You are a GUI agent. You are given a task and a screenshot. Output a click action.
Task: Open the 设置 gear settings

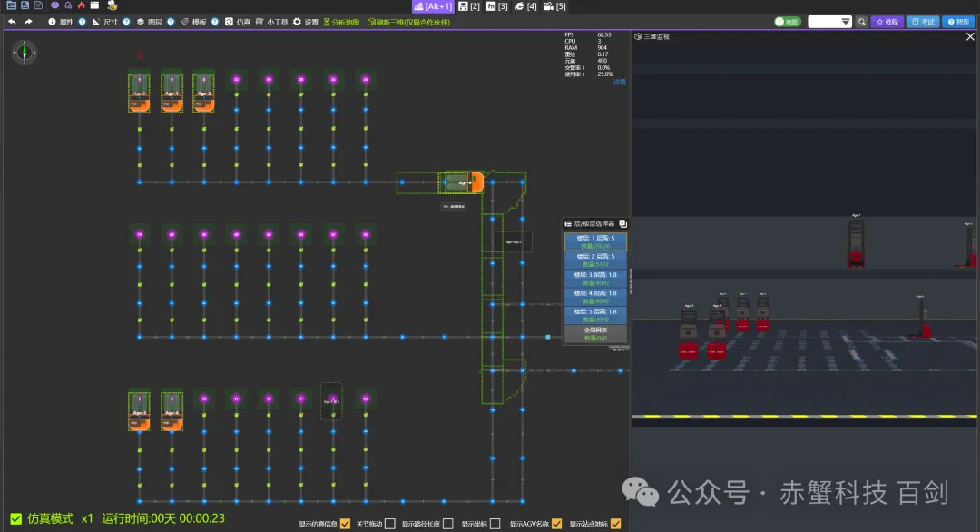point(305,21)
